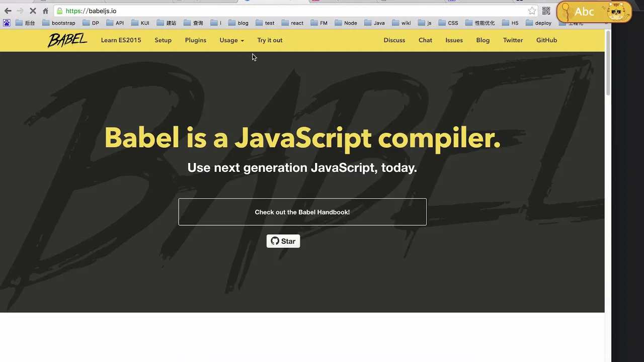Click the page vertical scrollbar thumb
Screen dimensions: 644x362
pyautogui.click(x=608, y=63)
